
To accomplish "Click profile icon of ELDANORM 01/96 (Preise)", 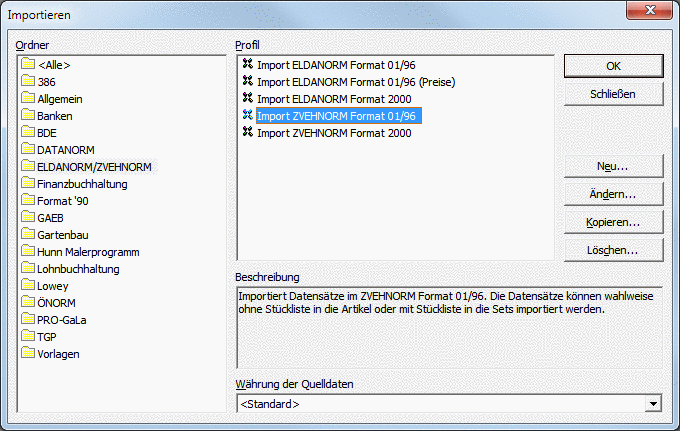I will pyautogui.click(x=248, y=81).
